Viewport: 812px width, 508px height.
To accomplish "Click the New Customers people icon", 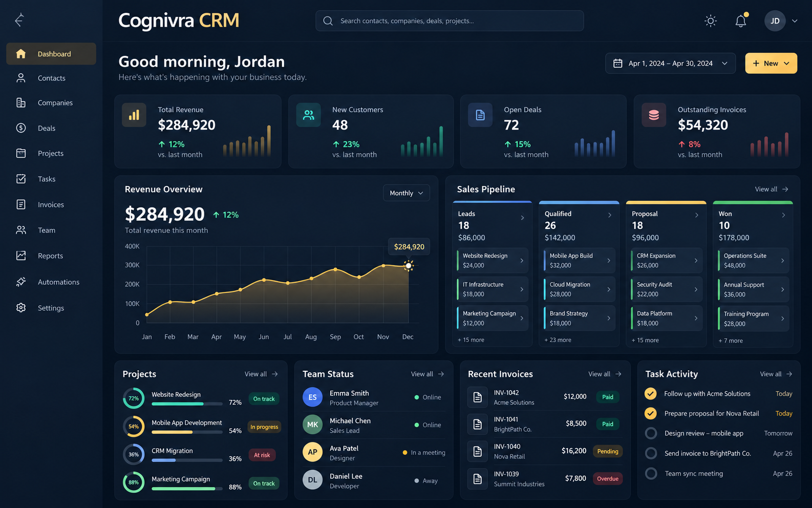I will (x=308, y=115).
